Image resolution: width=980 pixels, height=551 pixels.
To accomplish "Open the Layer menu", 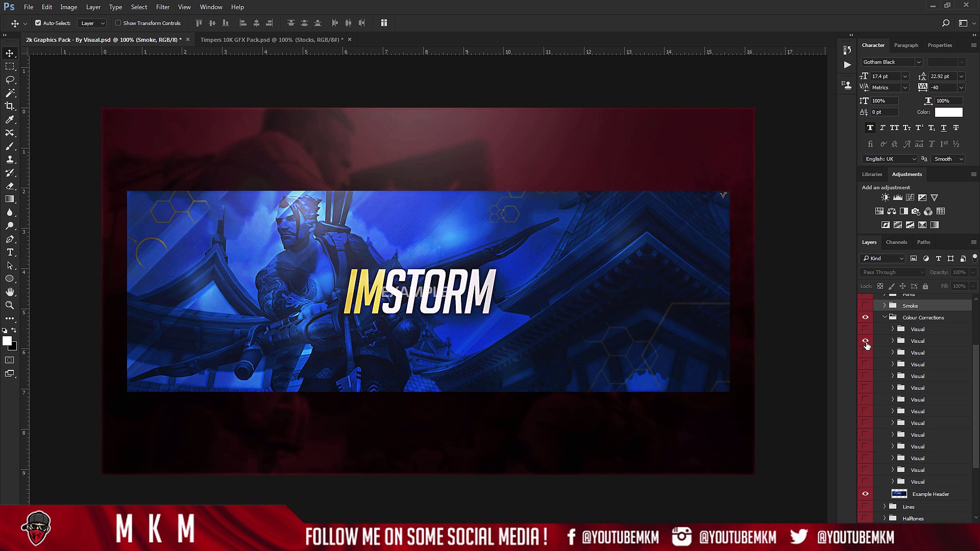I will tap(93, 7).
